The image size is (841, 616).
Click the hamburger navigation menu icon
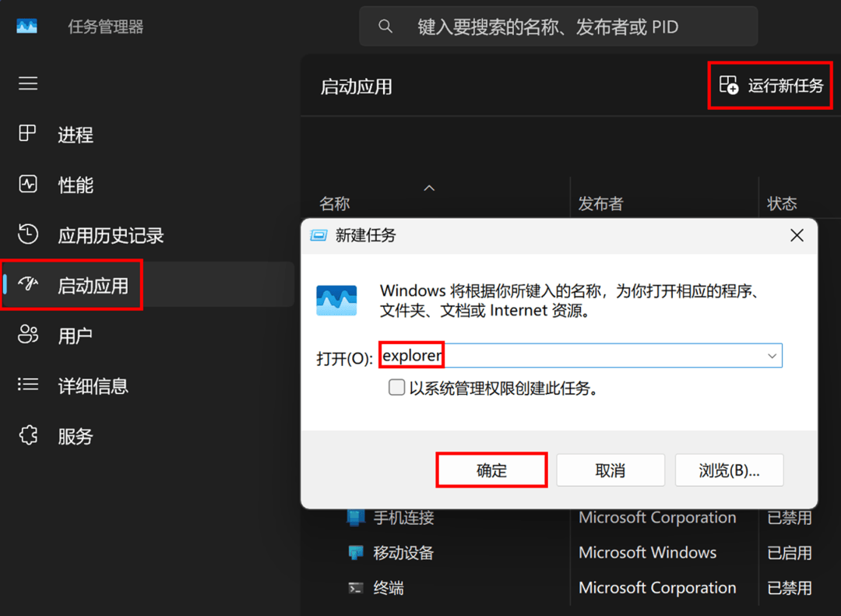(x=28, y=83)
